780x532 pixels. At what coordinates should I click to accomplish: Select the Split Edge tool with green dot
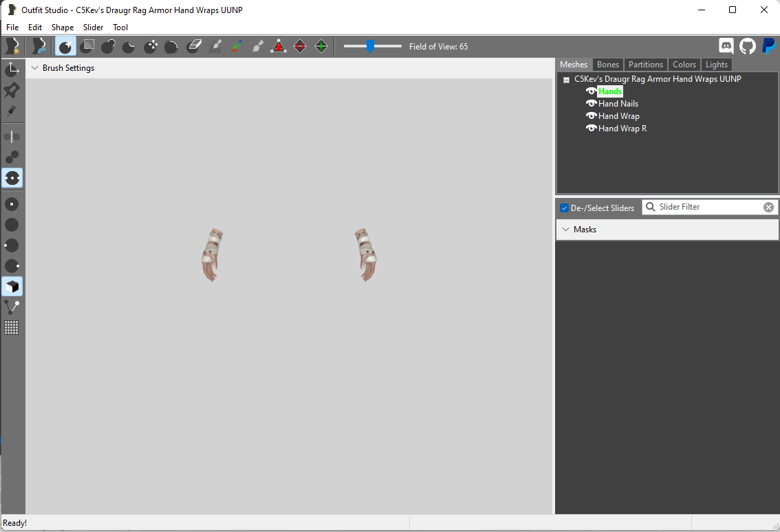click(321, 46)
